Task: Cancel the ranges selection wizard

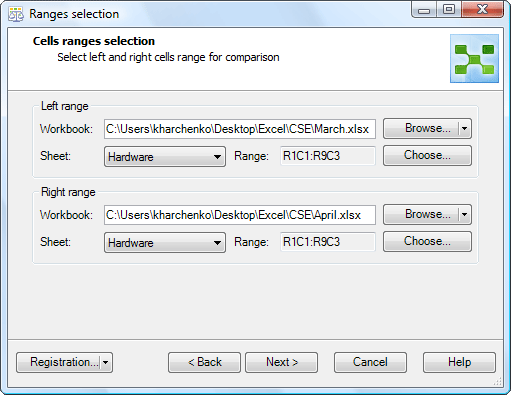Action: (370, 362)
